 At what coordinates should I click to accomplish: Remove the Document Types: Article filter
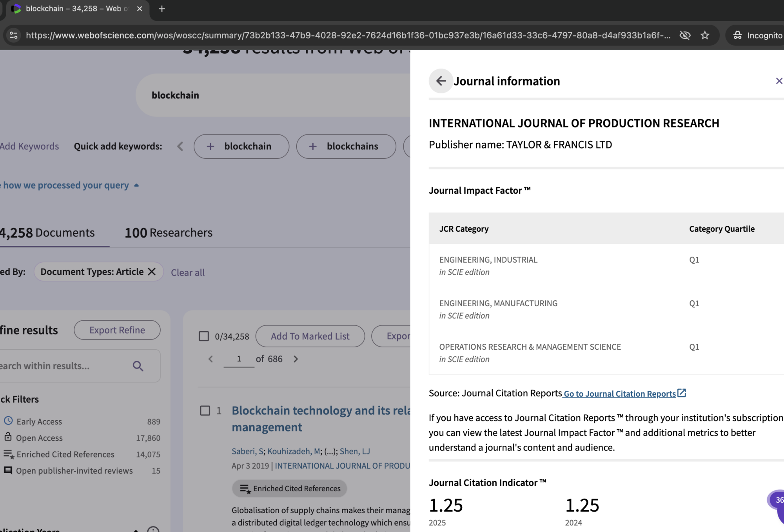(x=152, y=271)
